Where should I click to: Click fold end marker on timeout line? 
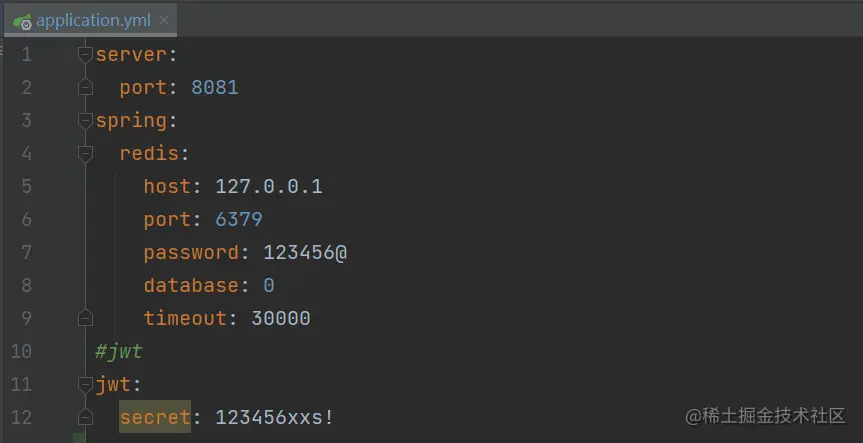click(x=85, y=318)
